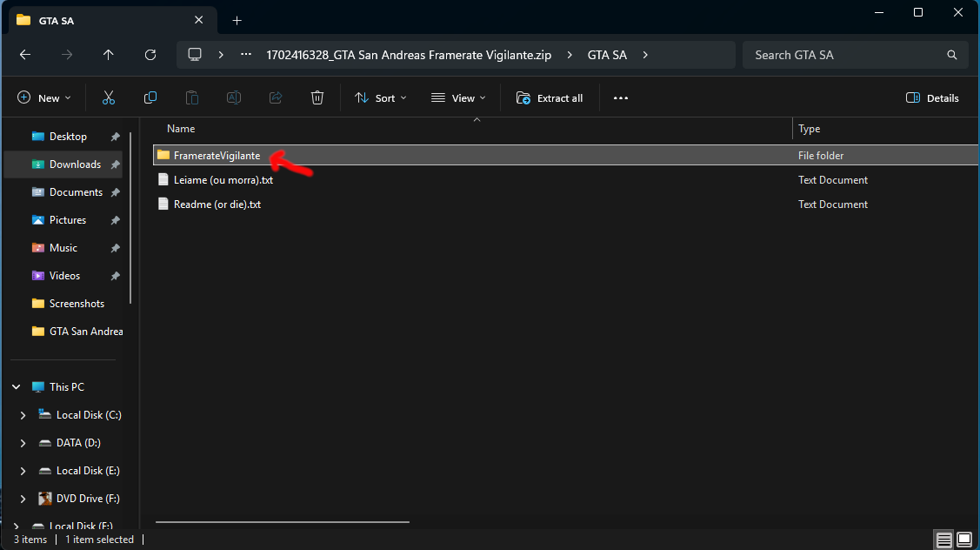
Task: Open the New dropdown menu
Action: click(x=44, y=98)
